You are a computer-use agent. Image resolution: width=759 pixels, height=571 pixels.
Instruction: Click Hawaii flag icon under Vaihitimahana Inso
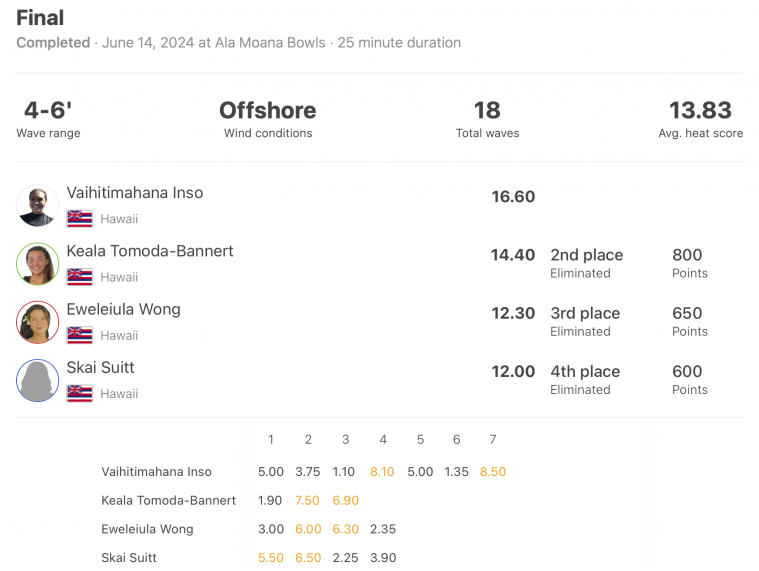coord(79,219)
